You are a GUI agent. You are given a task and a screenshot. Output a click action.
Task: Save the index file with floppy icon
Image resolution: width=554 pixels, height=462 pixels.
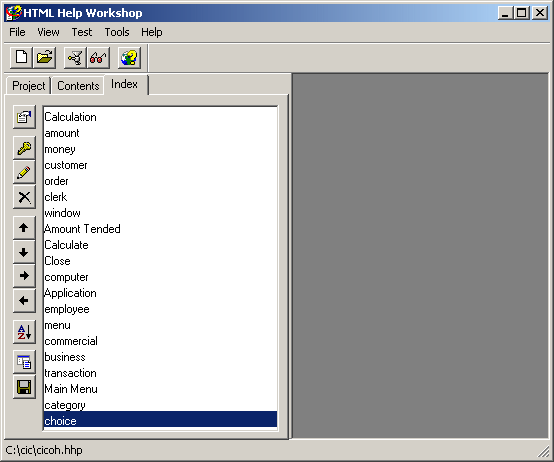(x=24, y=387)
